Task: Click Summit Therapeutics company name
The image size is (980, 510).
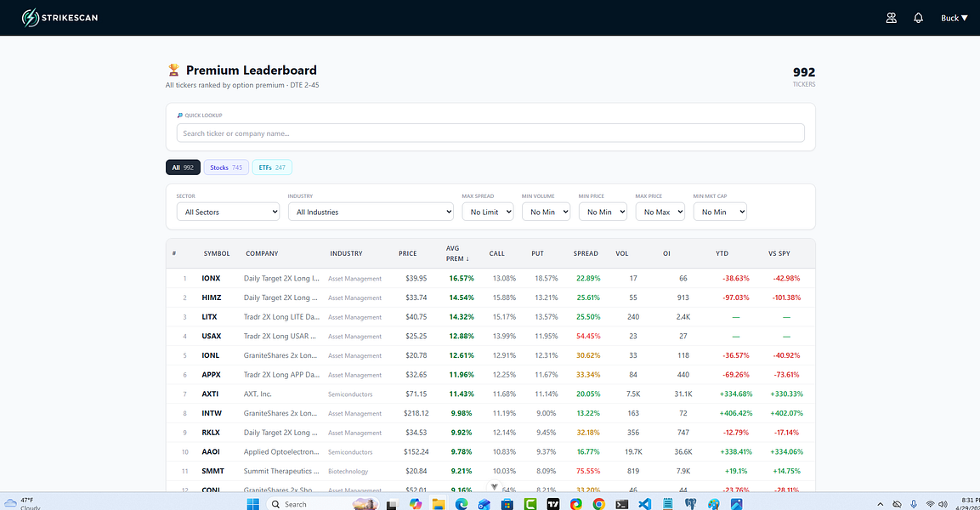Action: [281, 471]
